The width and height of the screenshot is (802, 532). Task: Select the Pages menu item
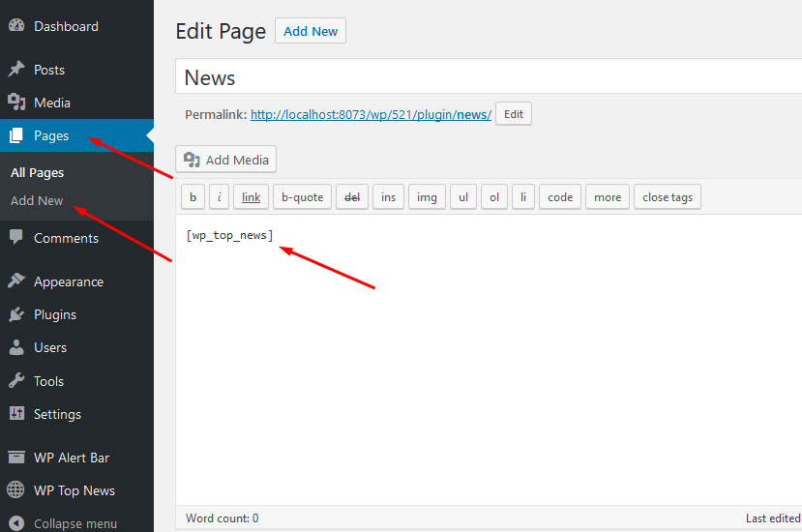tap(76, 135)
